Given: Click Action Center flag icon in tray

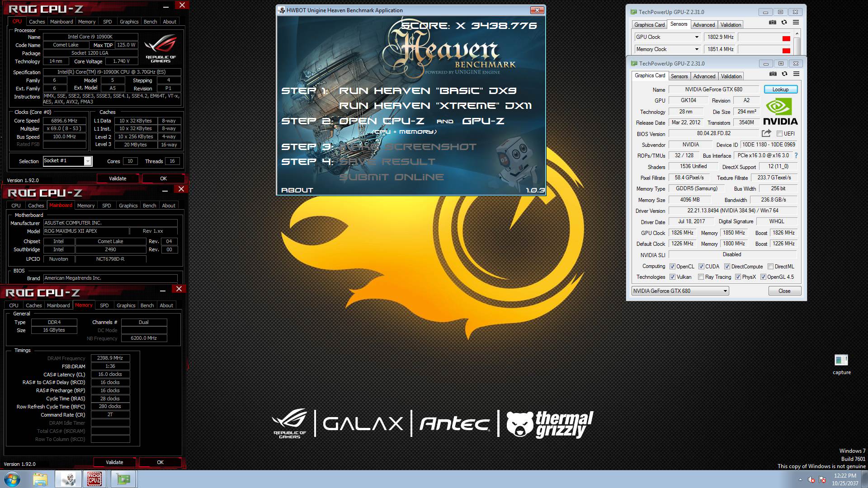Looking at the screenshot, I should click(x=822, y=479).
